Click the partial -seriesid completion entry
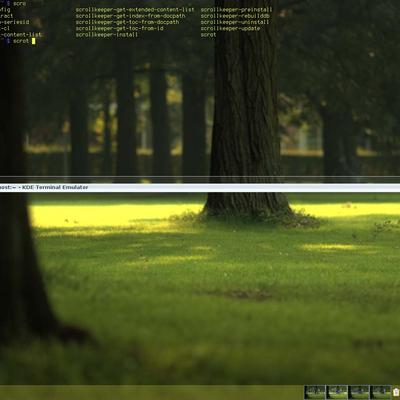Viewport: 400px width, 400px height. point(15,22)
